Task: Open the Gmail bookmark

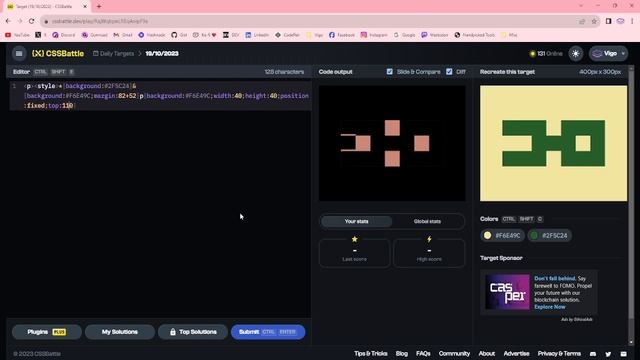Action: pyautogui.click(x=123, y=35)
